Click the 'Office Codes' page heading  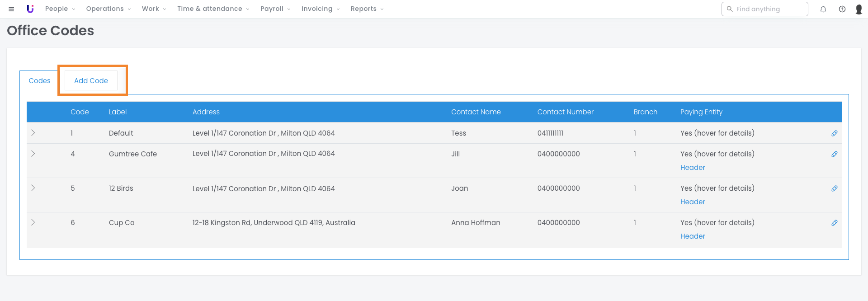pos(51,31)
